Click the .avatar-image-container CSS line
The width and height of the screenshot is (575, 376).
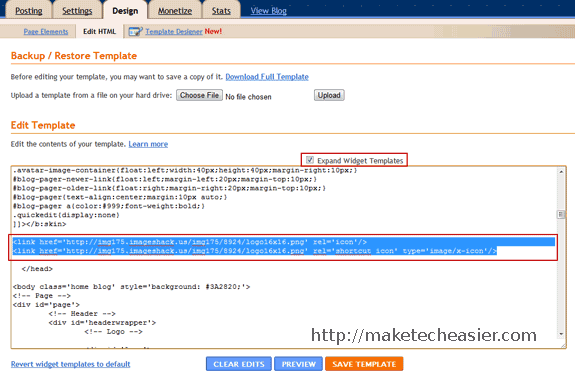coord(185,170)
